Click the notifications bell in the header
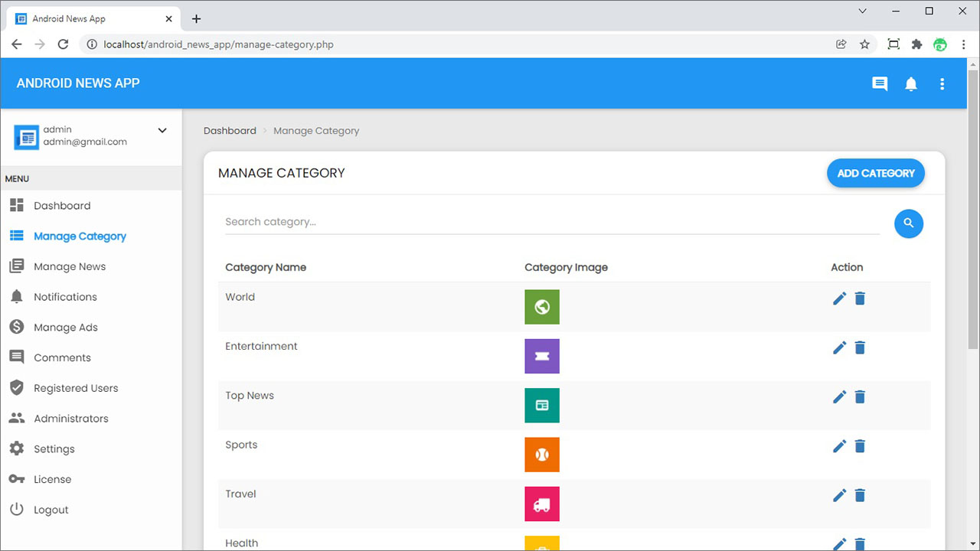This screenshot has width=980, height=551. point(911,83)
